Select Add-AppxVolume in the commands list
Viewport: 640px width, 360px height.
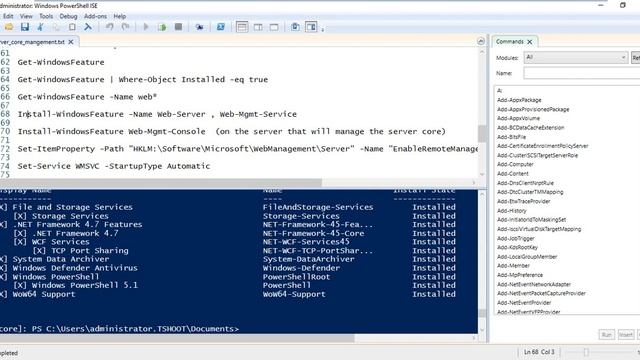tap(518, 118)
